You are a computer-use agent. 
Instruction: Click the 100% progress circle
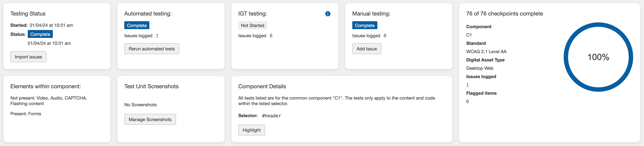(x=598, y=57)
